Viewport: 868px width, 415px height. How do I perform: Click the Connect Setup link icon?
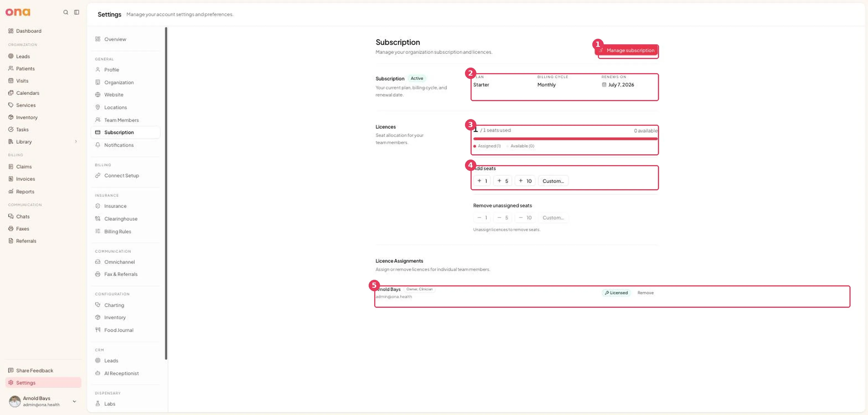[98, 175]
